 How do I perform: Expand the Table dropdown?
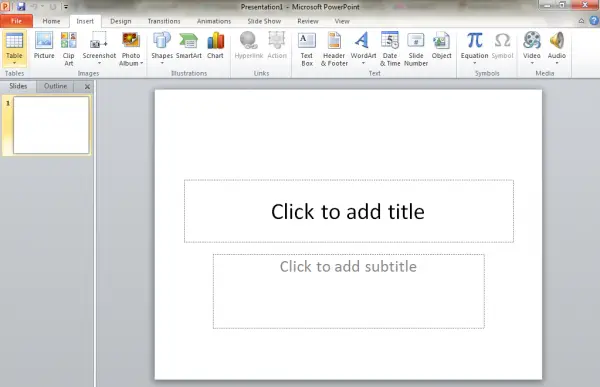[x=14, y=63]
